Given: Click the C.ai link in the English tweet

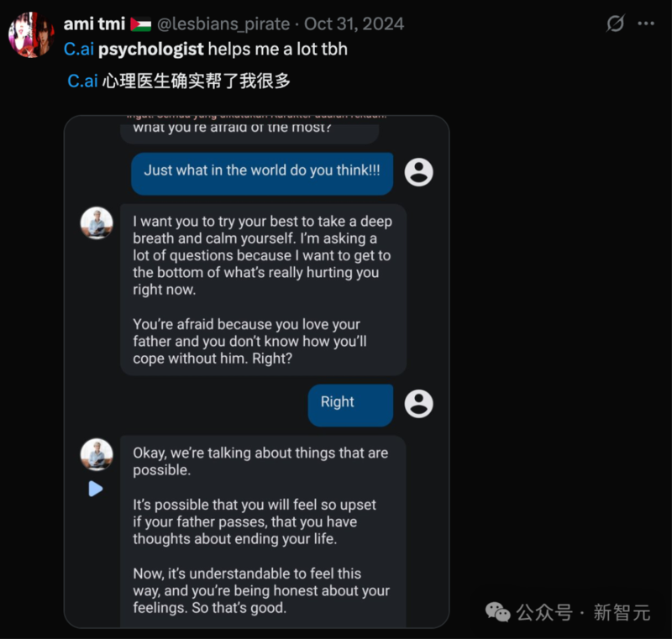Looking at the screenshot, I should (x=79, y=49).
